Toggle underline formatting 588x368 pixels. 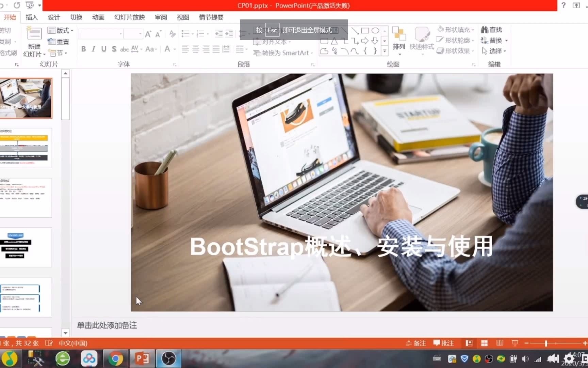[103, 49]
